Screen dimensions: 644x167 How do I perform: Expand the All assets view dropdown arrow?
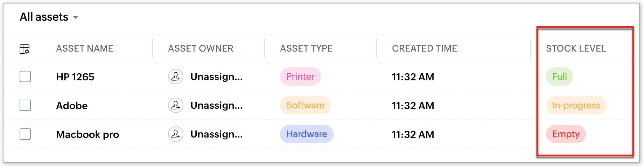[76, 18]
